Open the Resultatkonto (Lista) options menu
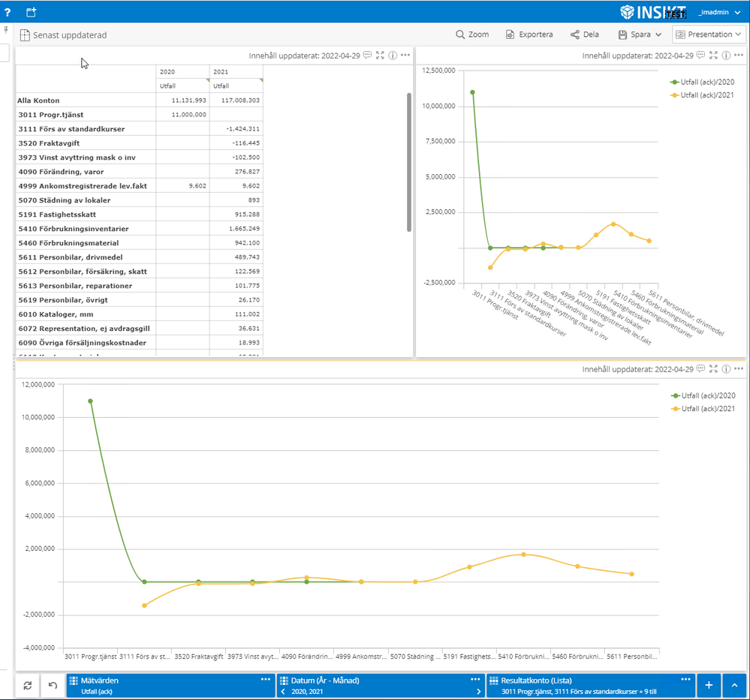The width and height of the screenshot is (750, 700). 685,680
